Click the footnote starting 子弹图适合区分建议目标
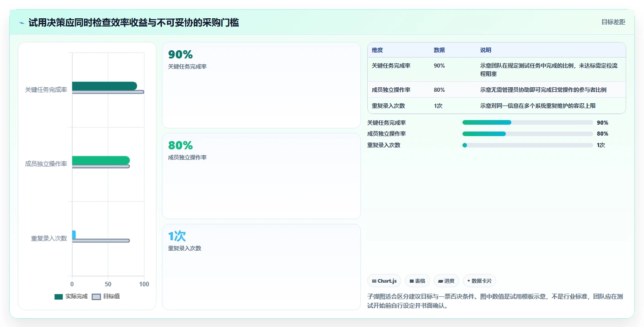 (495, 301)
